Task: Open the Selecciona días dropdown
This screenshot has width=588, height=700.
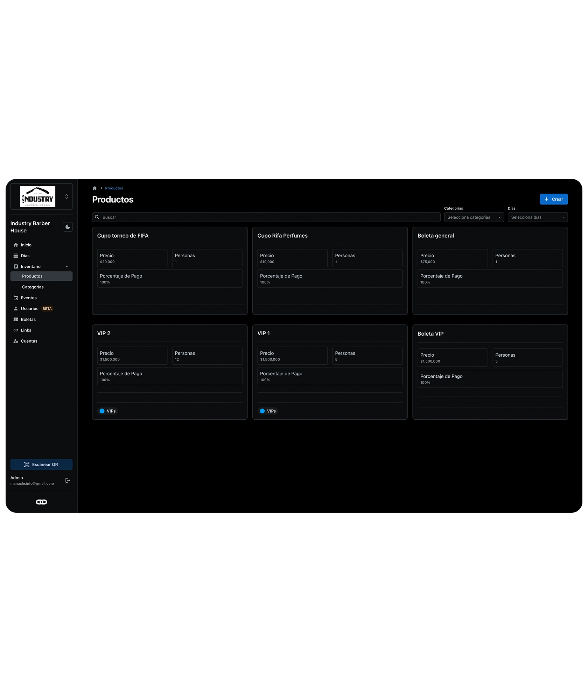Action: (538, 217)
